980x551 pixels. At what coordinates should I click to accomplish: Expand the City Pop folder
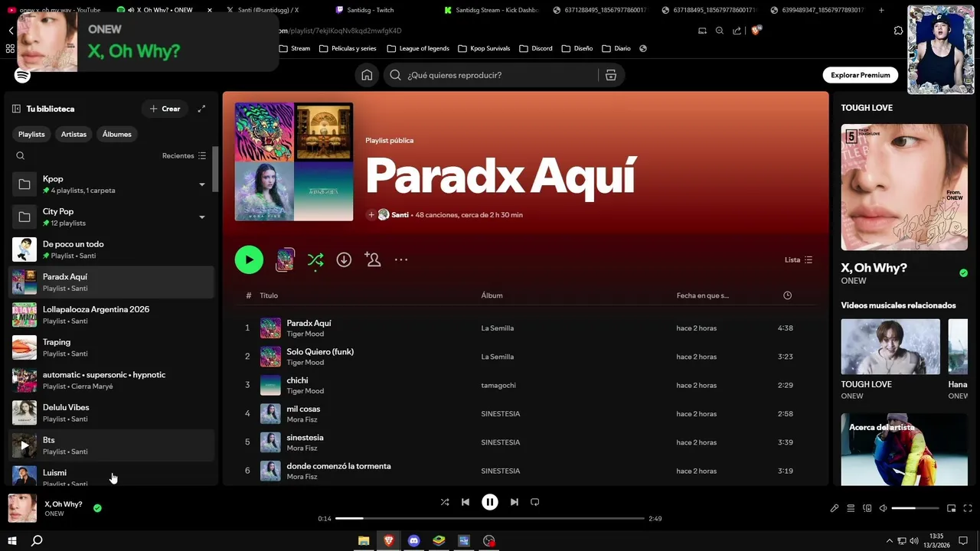coord(202,217)
